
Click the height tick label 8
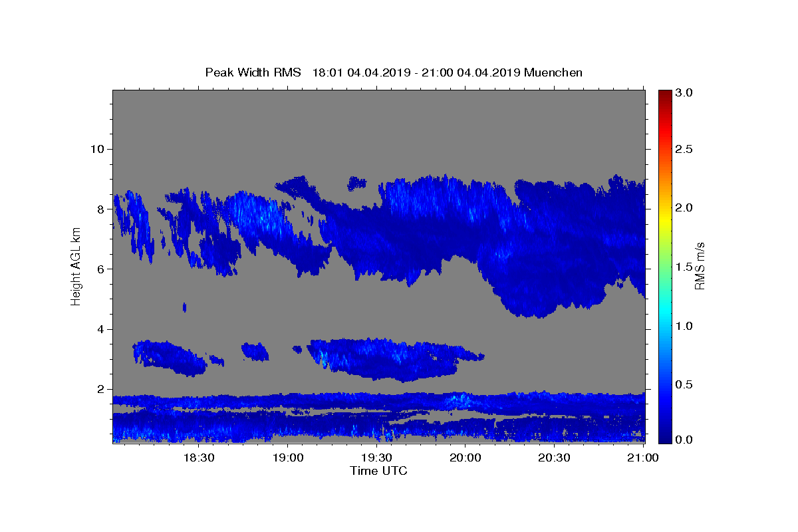pyautogui.click(x=100, y=209)
